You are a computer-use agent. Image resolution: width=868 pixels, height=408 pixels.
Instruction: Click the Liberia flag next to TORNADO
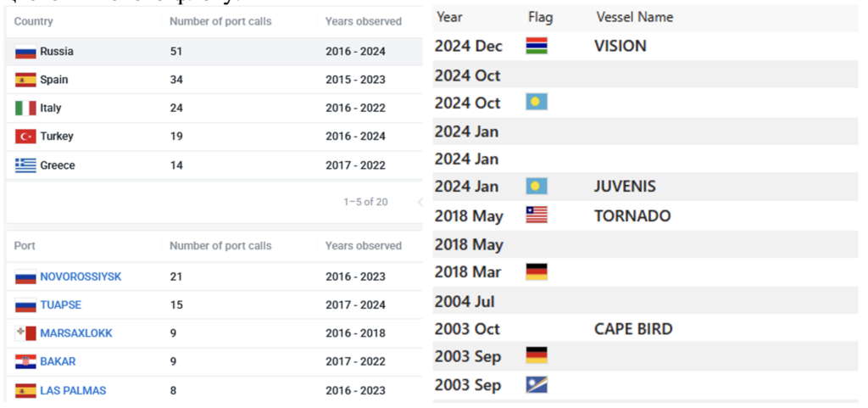point(537,215)
